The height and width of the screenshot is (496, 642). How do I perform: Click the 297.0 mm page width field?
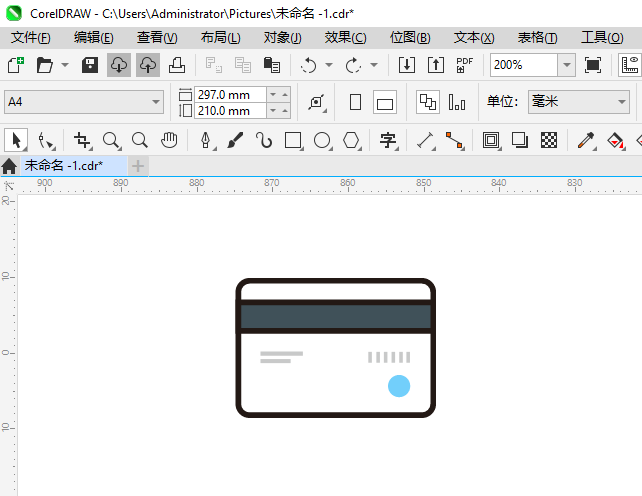pyautogui.click(x=230, y=95)
